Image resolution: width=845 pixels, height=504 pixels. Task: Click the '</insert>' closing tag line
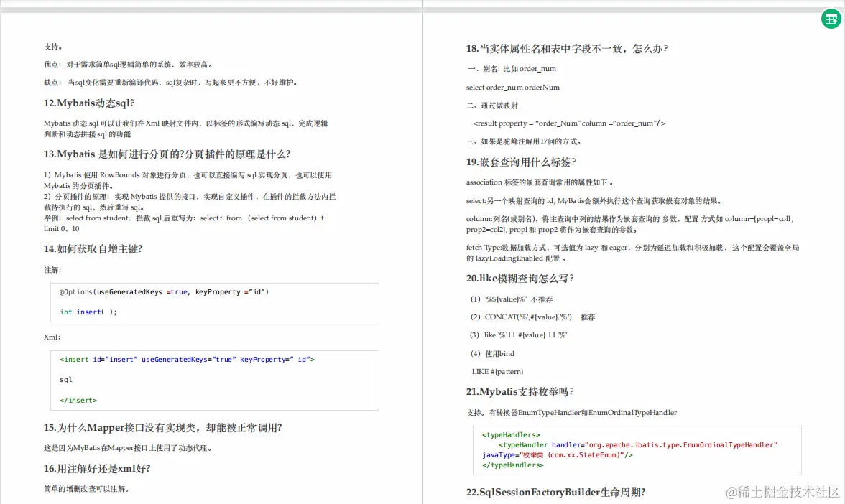(x=78, y=400)
